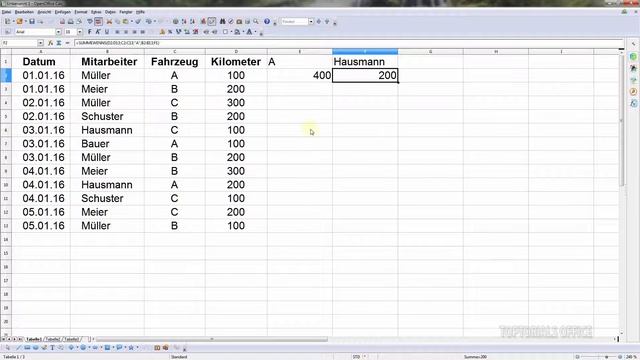This screenshot has height=360, width=640.
Task: Open the Datei menu
Action: (x=7, y=12)
